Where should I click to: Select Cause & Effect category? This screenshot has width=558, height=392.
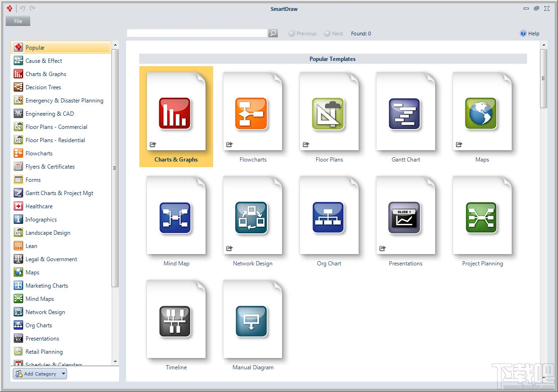(61, 61)
